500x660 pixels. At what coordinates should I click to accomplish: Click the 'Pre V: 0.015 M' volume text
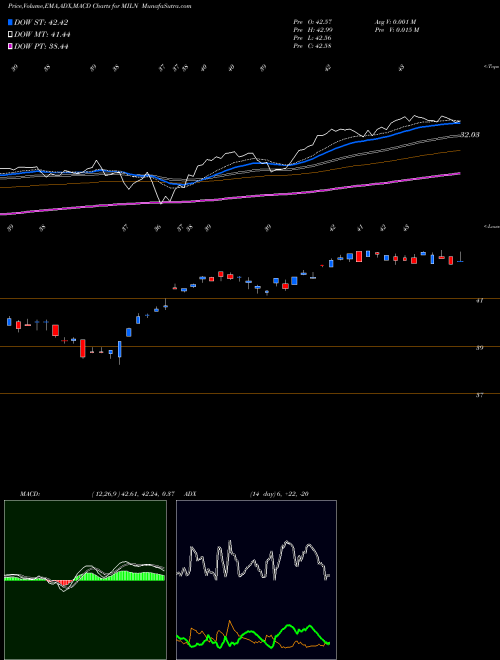pos(397,30)
